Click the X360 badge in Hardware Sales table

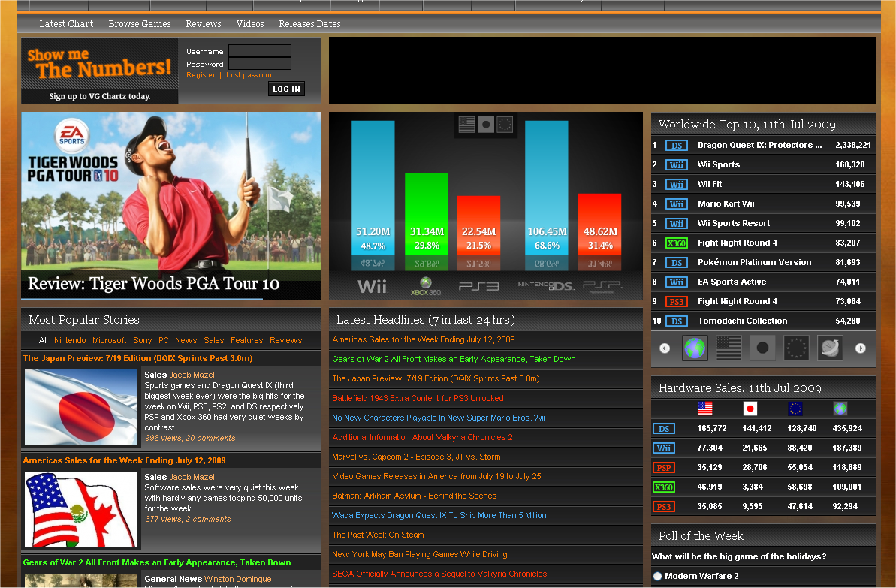(x=664, y=487)
